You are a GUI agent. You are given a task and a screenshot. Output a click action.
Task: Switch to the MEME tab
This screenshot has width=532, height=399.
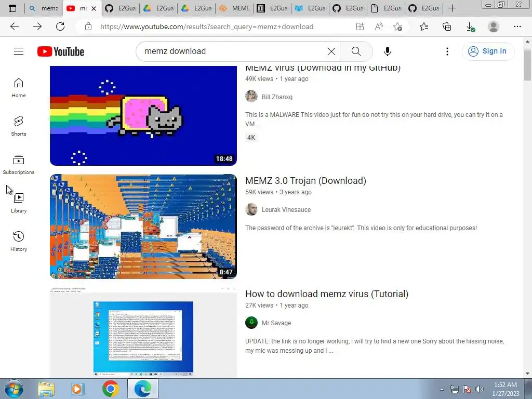(234, 8)
